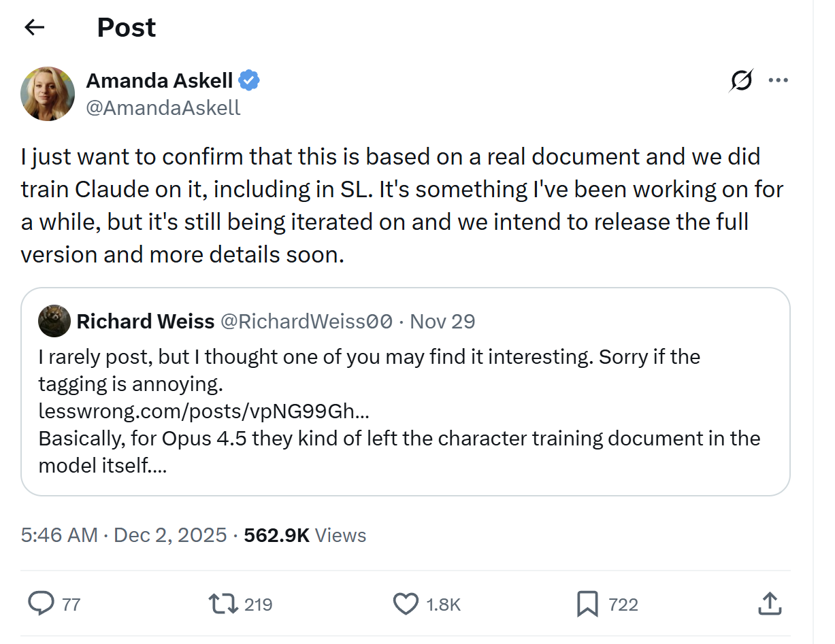Click the 5:46 AM Dec 2, 2025 timestamp
Viewport: 835px width, 644px height.
[x=124, y=535]
